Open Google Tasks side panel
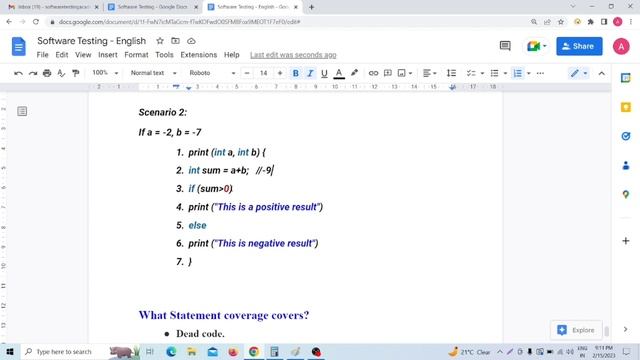 coord(625,136)
